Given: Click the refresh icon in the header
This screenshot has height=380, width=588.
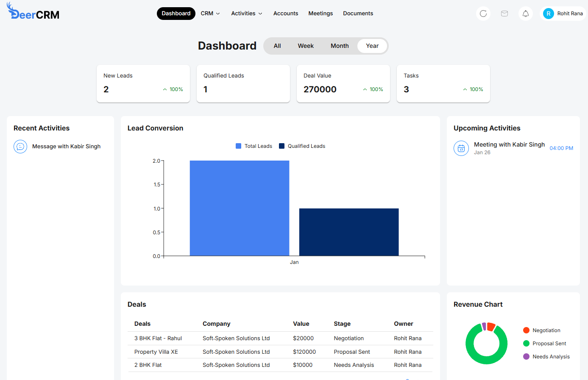Looking at the screenshot, I should click(x=483, y=13).
